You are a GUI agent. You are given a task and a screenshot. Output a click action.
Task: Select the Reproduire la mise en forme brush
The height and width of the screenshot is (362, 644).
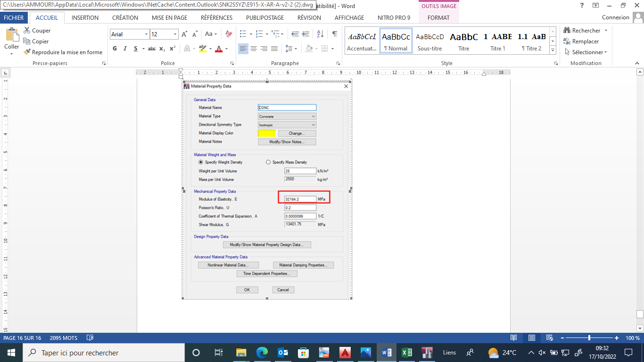27,52
